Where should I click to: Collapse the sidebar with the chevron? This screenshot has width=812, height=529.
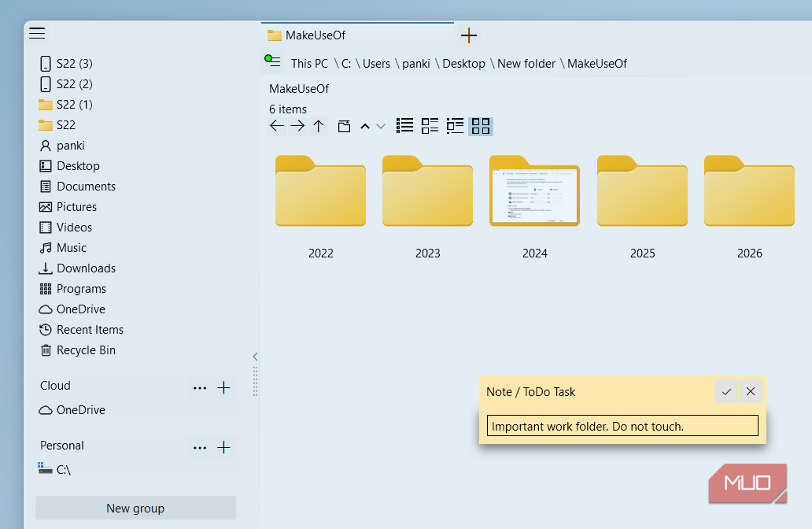point(255,357)
